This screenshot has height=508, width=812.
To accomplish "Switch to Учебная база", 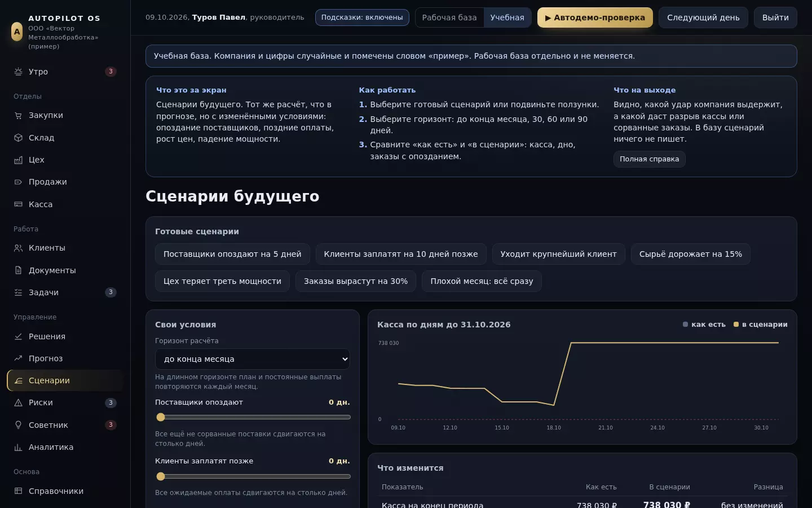I will [x=507, y=17].
